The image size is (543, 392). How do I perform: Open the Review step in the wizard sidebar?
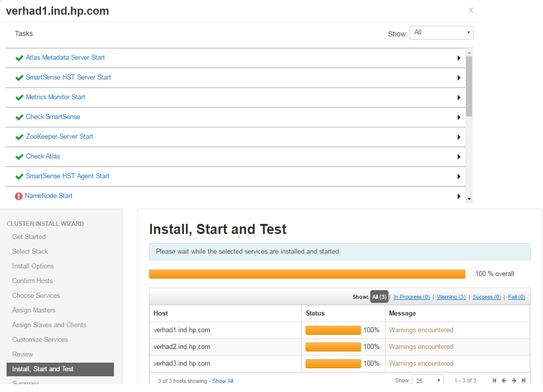tap(22, 354)
